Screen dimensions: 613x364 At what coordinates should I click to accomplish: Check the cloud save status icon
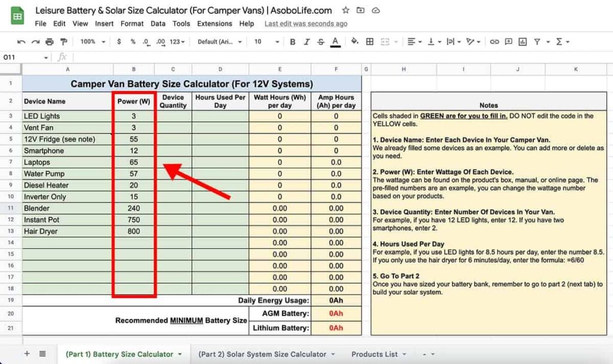[x=376, y=10]
